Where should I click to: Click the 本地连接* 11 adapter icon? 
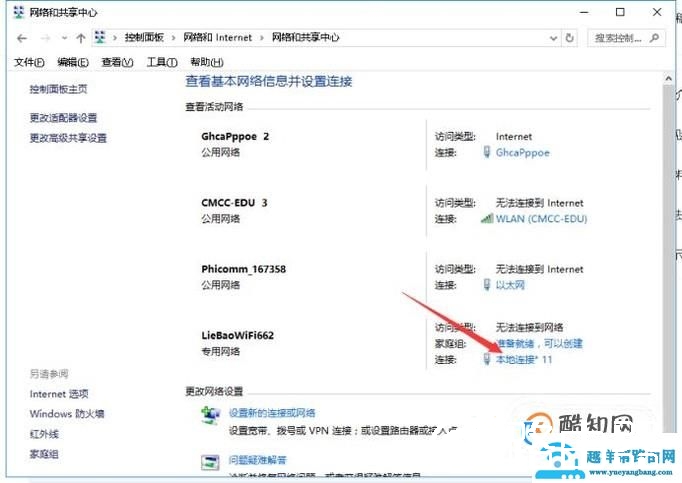click(487, 359)
